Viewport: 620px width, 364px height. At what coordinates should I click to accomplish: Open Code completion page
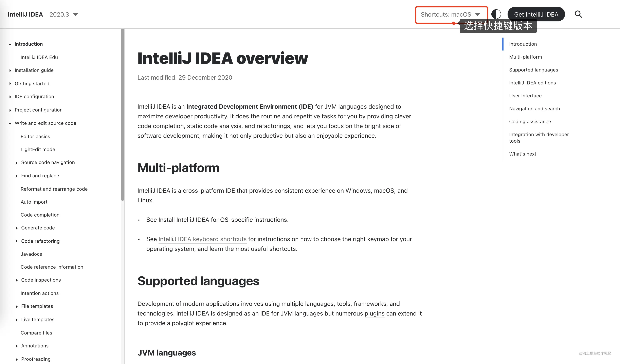point(40,215)
